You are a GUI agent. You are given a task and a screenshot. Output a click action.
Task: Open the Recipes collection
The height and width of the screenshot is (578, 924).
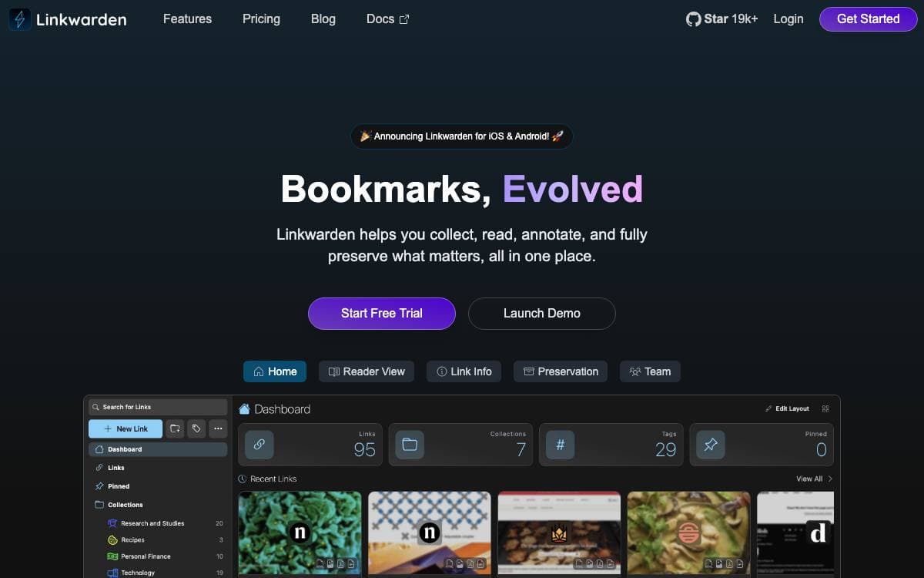point(164,540)
